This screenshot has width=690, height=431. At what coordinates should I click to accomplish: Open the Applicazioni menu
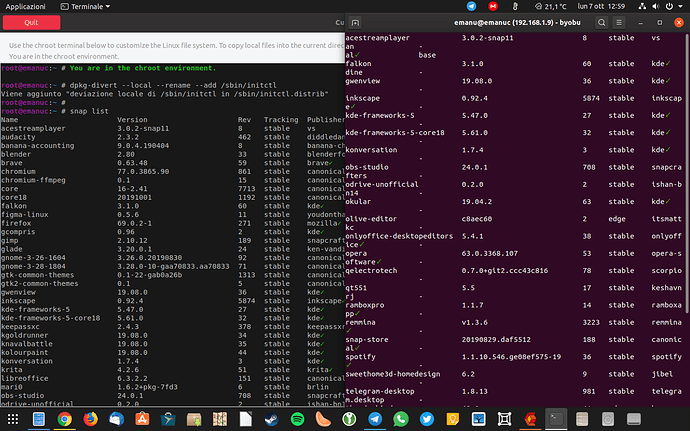click(26, 6)
